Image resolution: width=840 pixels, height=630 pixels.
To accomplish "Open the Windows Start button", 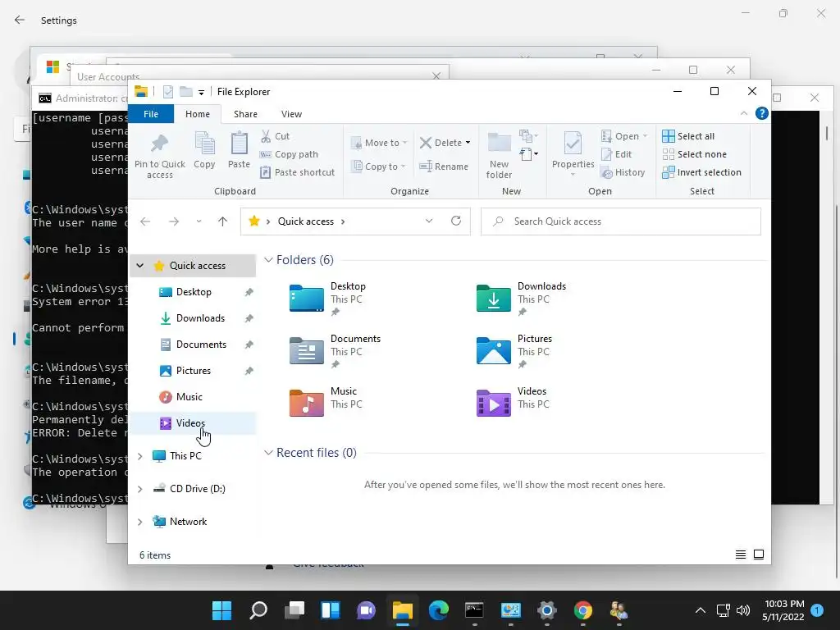I will tap(221, 610).
